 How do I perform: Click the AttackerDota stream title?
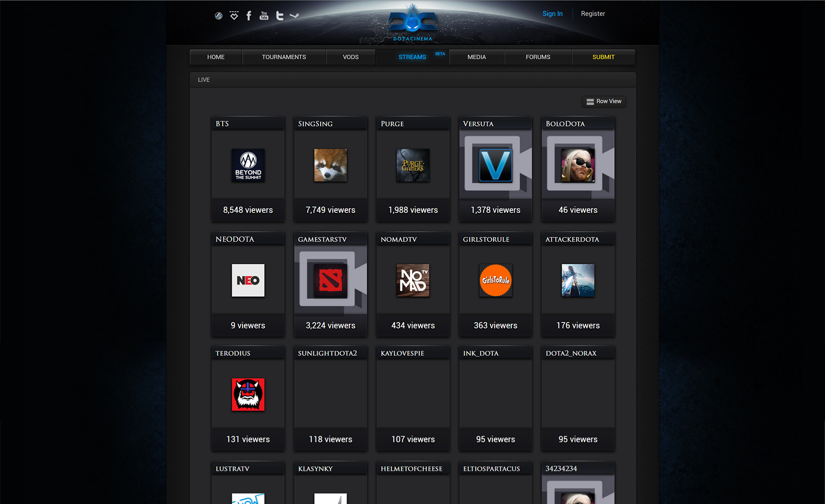point(572,239)
